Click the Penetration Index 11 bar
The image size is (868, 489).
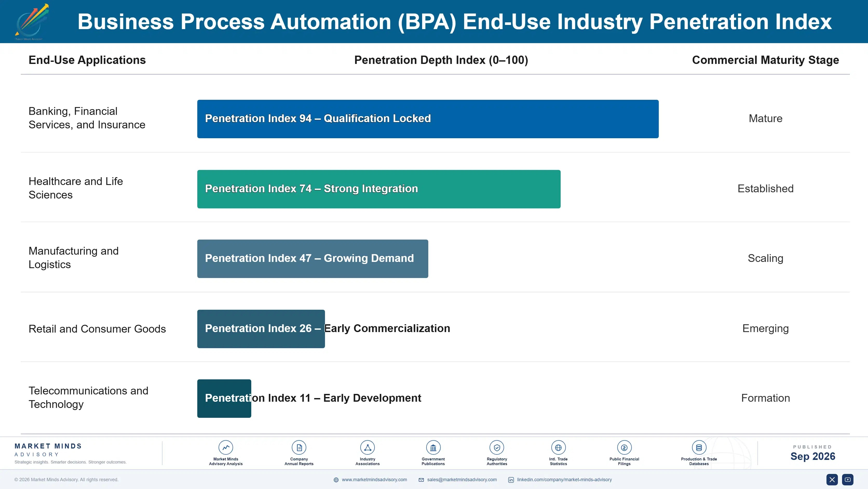coord(224,398)
